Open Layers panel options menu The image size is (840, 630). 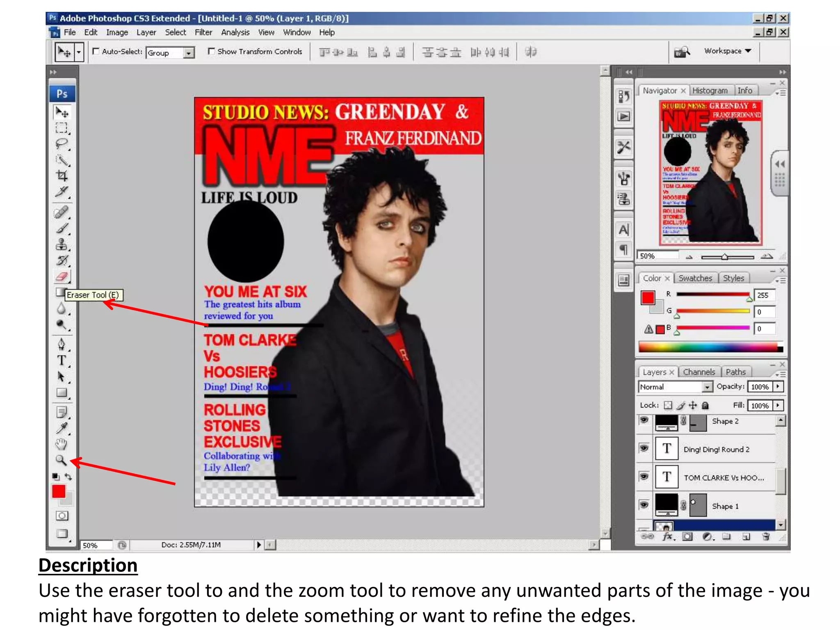click(781, 374)
